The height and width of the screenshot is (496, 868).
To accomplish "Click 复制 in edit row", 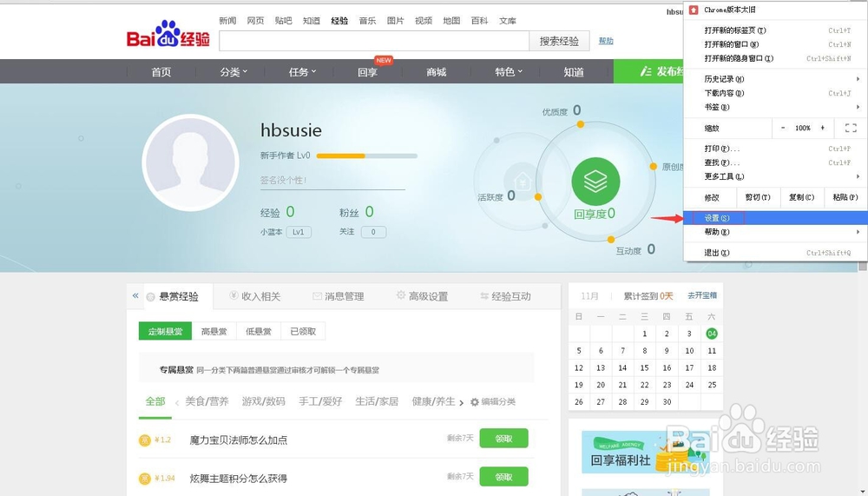I will pyautogui.click(x=801, y=197).
